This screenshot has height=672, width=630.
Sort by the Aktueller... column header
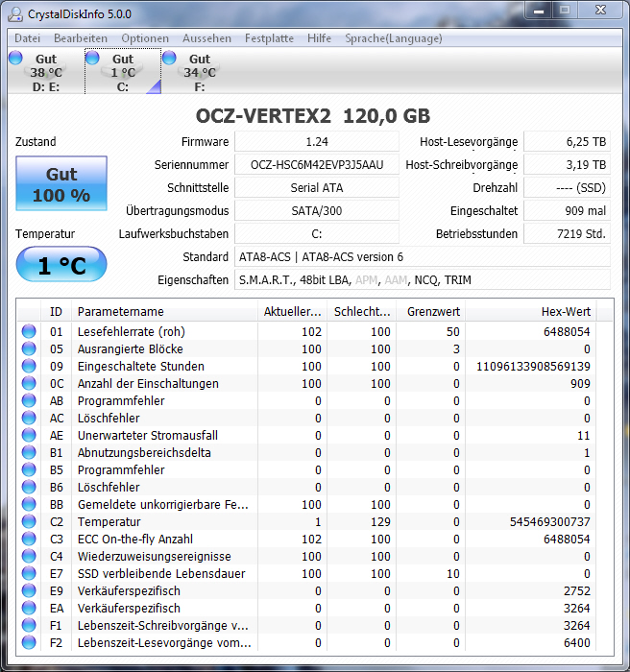click(x=293, y=312)
